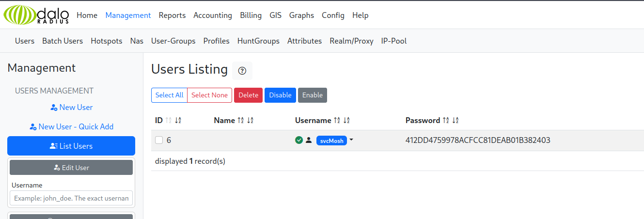Expand the svcMosh dropdown caret

[x=351, y=140]
